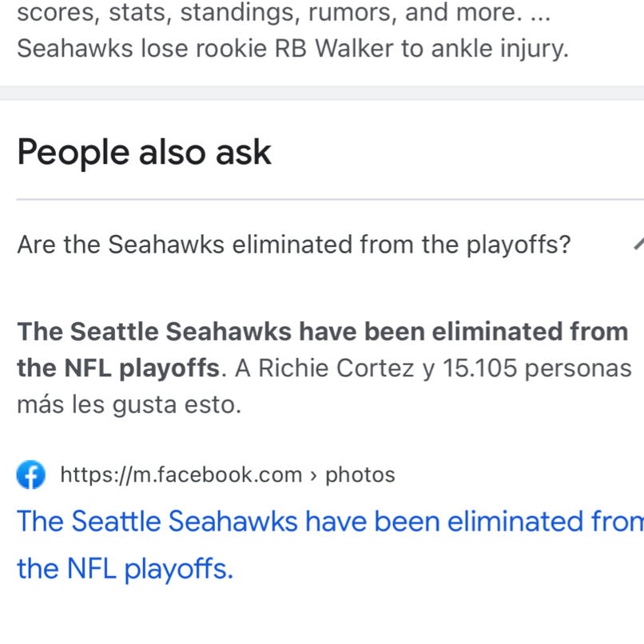Viewport: 644px width, 644px height.
Task: Click the "›" breadcrumb separator after facebook.com
Action: [x=314, y=475]
